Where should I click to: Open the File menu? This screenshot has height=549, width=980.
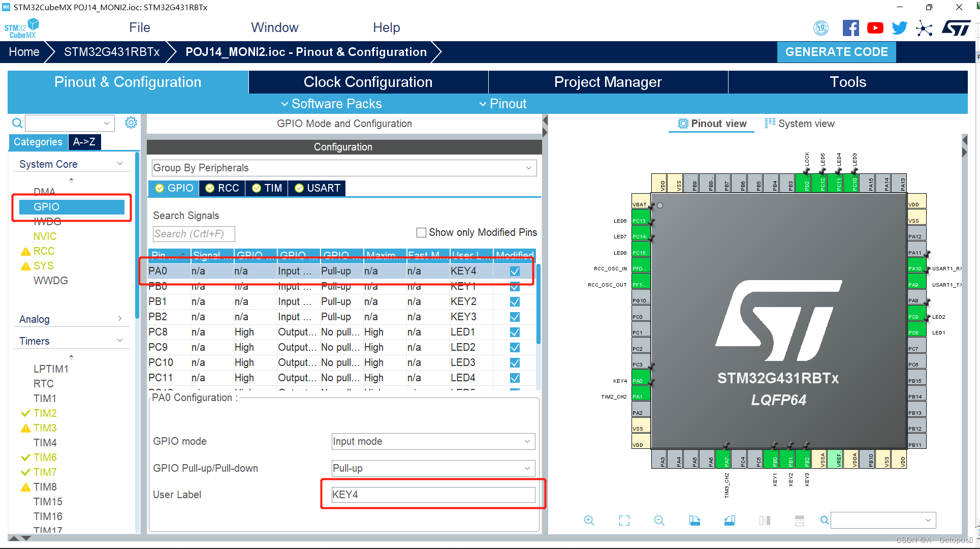click(x=139, y=27)
